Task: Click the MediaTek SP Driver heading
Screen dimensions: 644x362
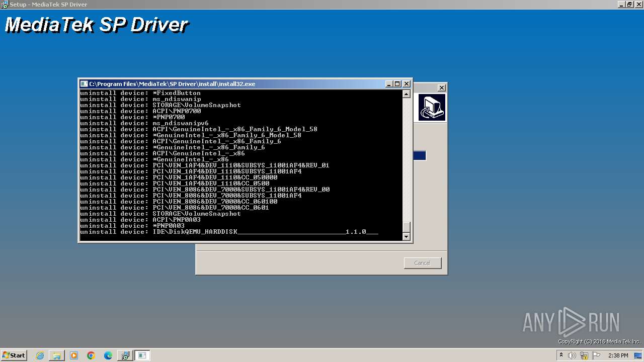Action: click(97, 25)
